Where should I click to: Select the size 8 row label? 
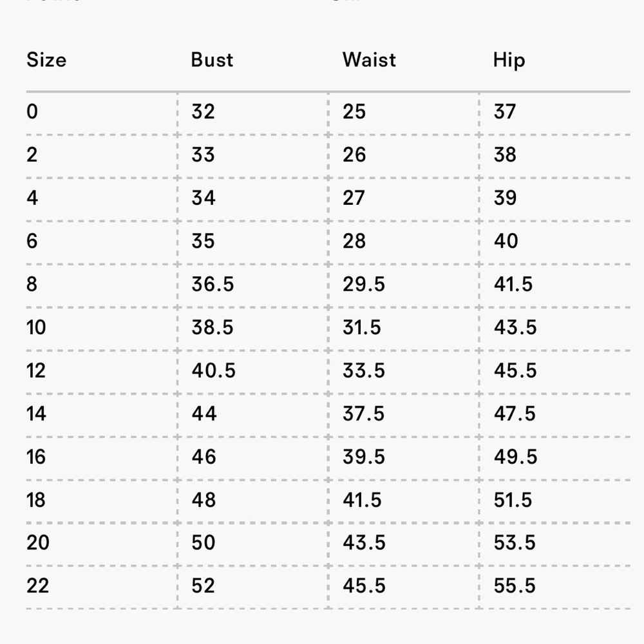32,284
